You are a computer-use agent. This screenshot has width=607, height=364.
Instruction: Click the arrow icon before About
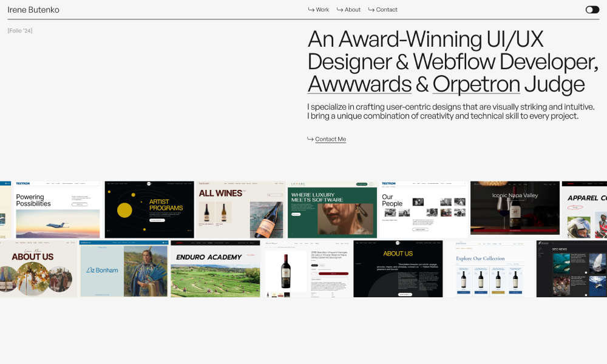tap(340, 10)
